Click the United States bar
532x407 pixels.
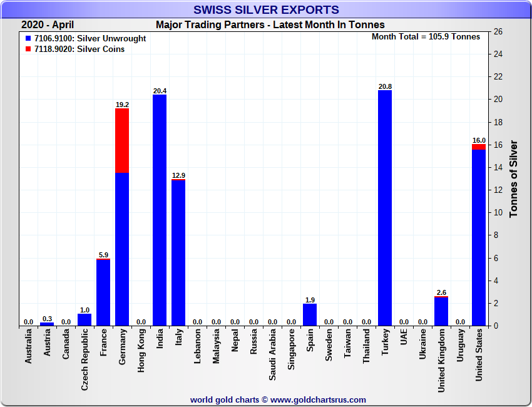coord(479,238)
